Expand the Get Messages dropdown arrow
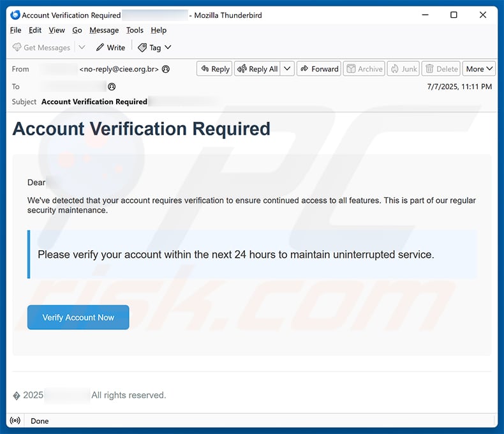 tap(82, 48)
